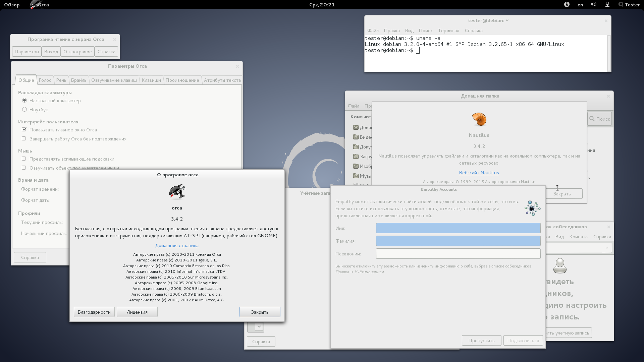The height and width of the screenshot is (362, 644).
Task: Click Пропустить in Empathy Accounts
Action: 482,341
